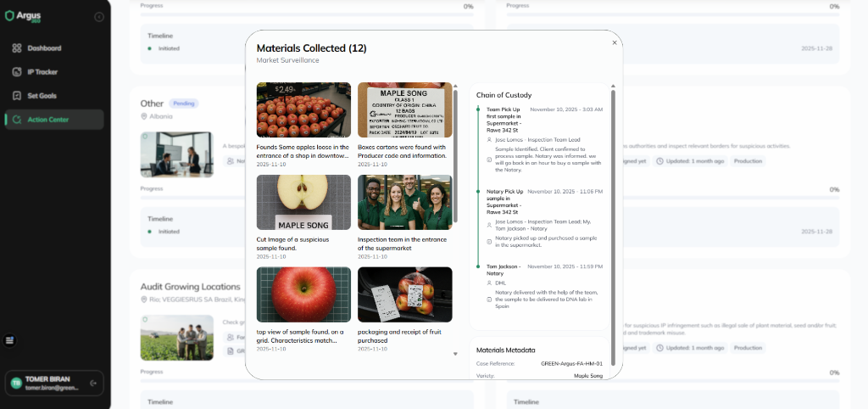Click the Set Goals bookmark icon

(17, 96)
